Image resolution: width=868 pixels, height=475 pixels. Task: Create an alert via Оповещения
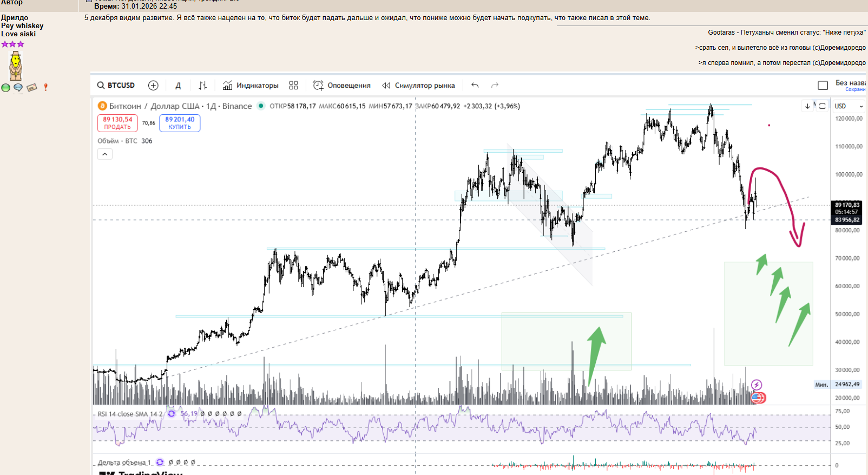(341, 86)
